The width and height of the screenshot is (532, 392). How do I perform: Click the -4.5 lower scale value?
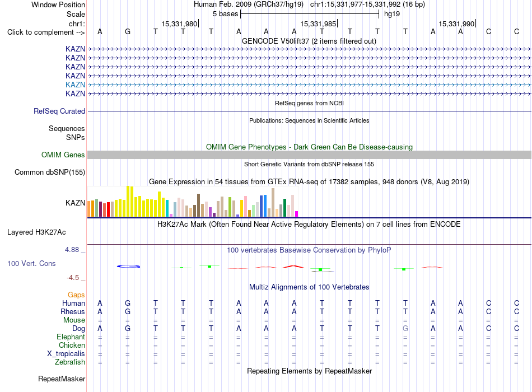[73, 278]
